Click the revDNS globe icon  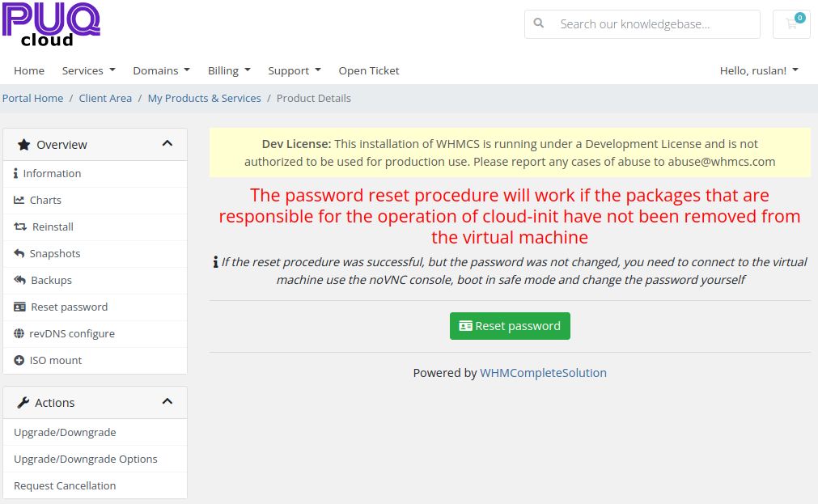point(19,333)
